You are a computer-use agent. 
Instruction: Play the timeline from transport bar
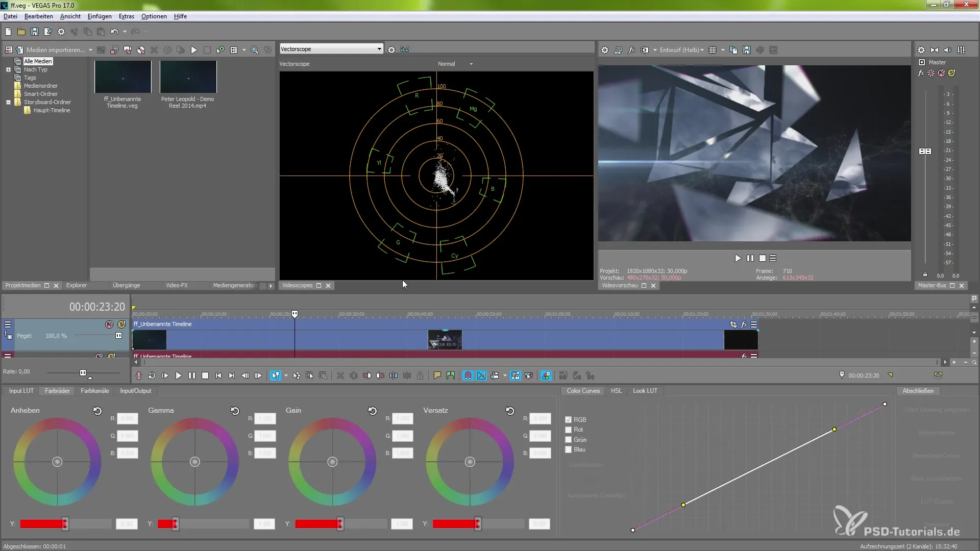click(179, 375)
